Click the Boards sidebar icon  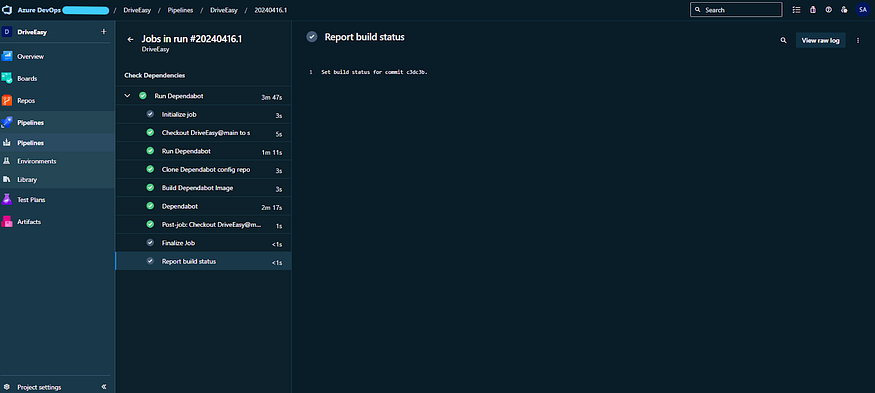7,79
